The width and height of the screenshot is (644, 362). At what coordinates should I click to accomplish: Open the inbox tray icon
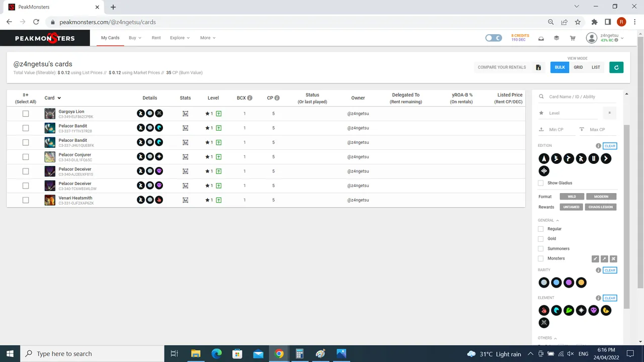tap(541, 38)
